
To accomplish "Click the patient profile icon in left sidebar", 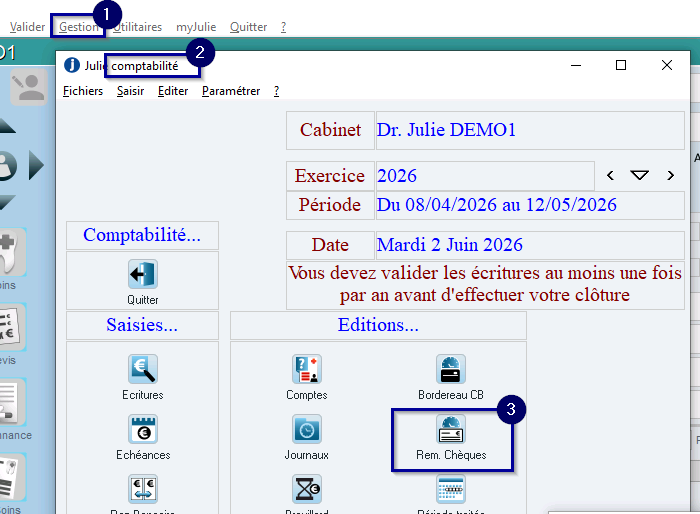I will click(29, 87).
